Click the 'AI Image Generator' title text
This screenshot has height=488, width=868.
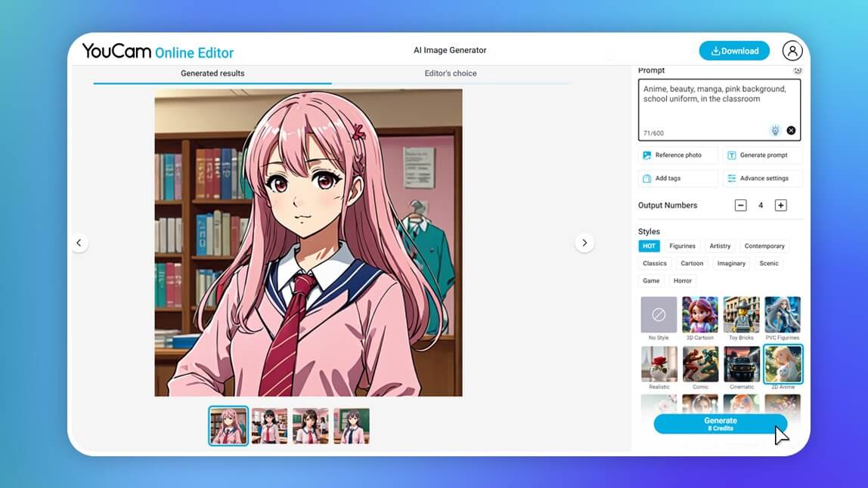pyautogui.click(x=450, y=51)
